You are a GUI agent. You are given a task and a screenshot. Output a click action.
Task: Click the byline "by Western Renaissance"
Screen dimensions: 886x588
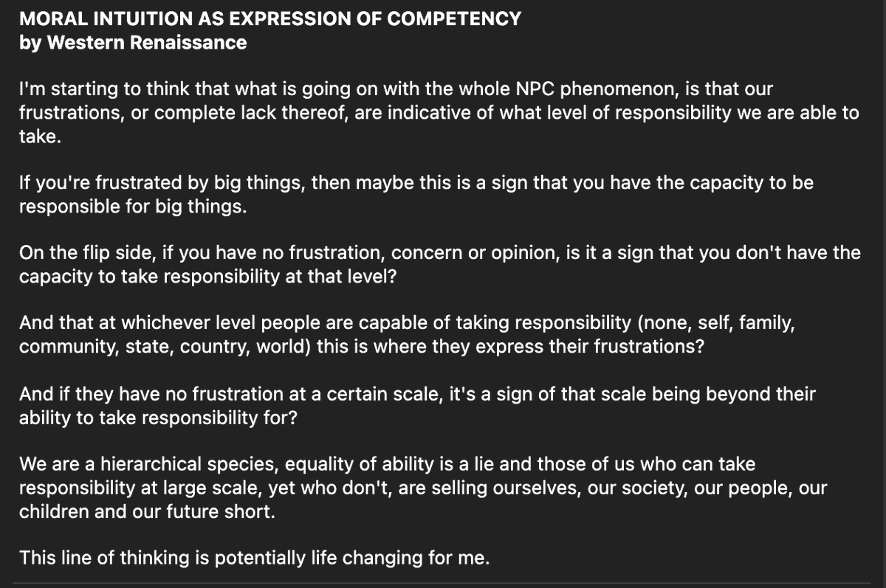click(x=133, y=43)
